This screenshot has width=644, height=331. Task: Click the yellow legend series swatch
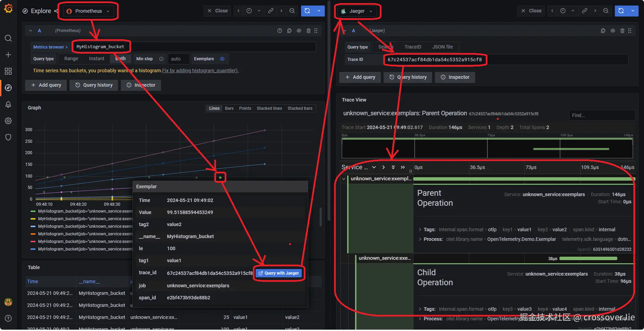pyautogui.click(x=33, y=219)
